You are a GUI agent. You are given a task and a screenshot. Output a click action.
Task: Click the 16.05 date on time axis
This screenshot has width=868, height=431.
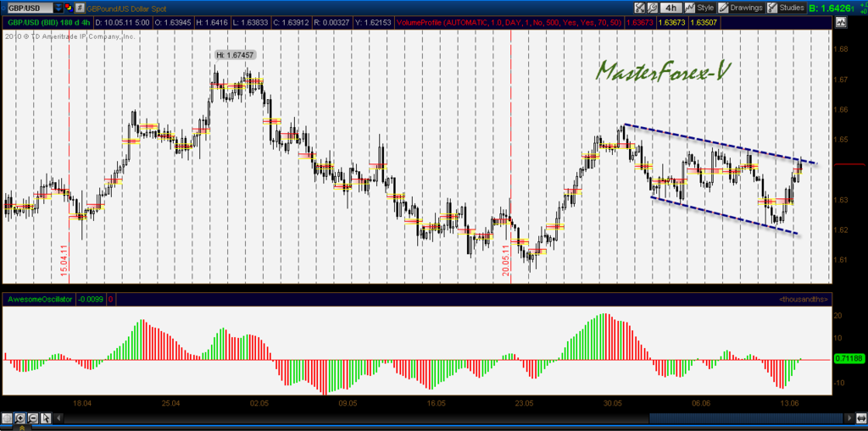pyautogui.click(x=436, y=403)
